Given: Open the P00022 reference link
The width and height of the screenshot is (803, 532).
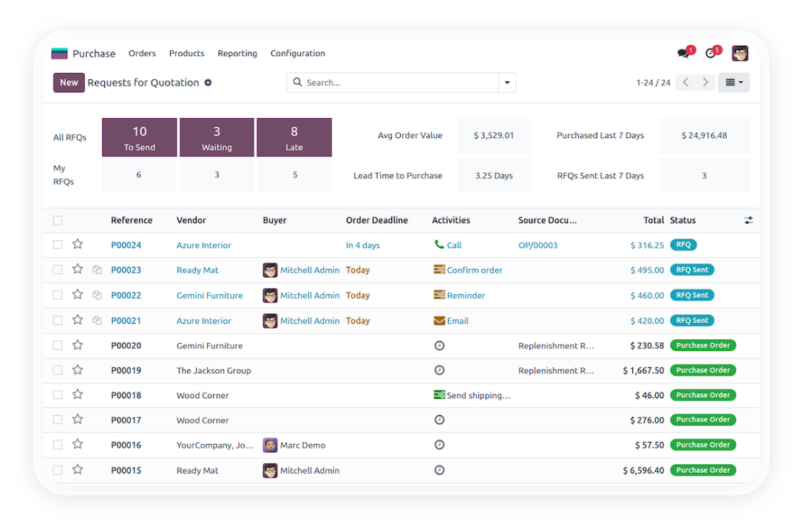Looking at the screenshot, I should point(126,296).
